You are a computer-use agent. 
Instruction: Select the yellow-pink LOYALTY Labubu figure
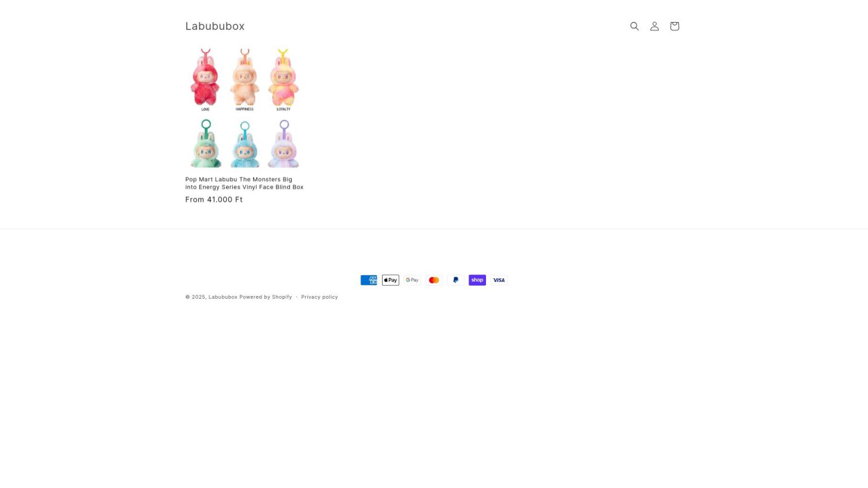pyautogui.click(x=283, y=78)
